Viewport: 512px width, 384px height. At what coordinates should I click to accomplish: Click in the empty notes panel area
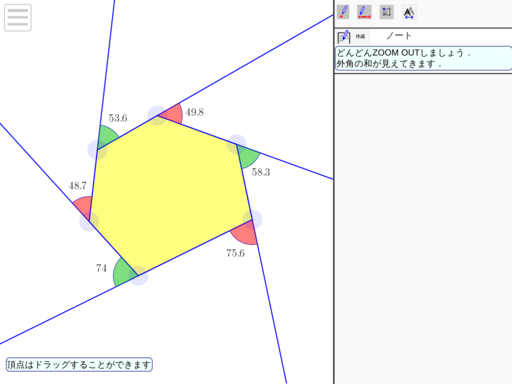tap(423, 227)
